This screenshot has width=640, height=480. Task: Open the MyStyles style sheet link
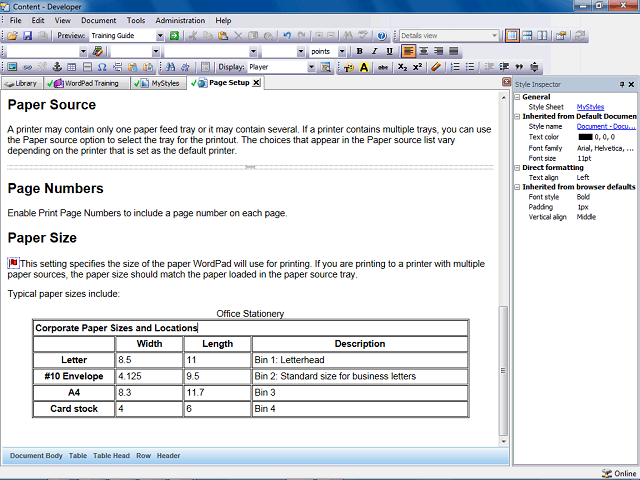[590, 107]
